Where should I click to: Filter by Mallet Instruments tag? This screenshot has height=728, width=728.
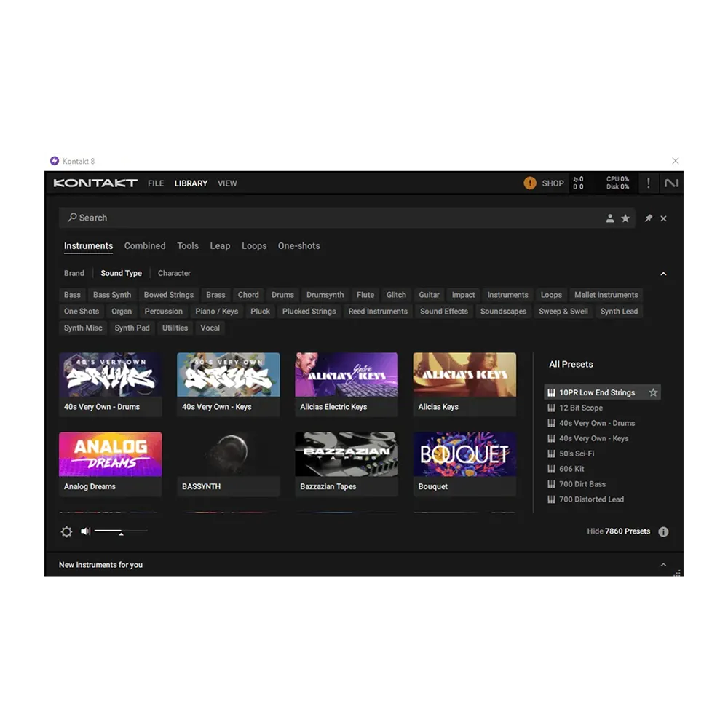[x=606, y=295]
